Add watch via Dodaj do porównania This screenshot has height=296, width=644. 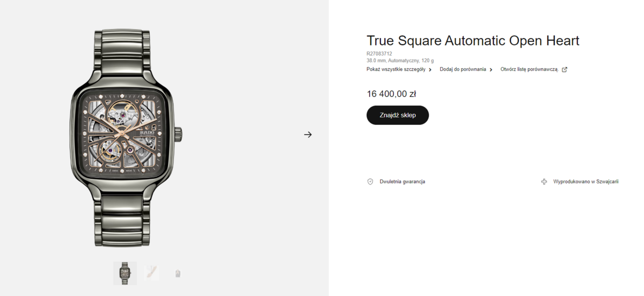point(463,69)
